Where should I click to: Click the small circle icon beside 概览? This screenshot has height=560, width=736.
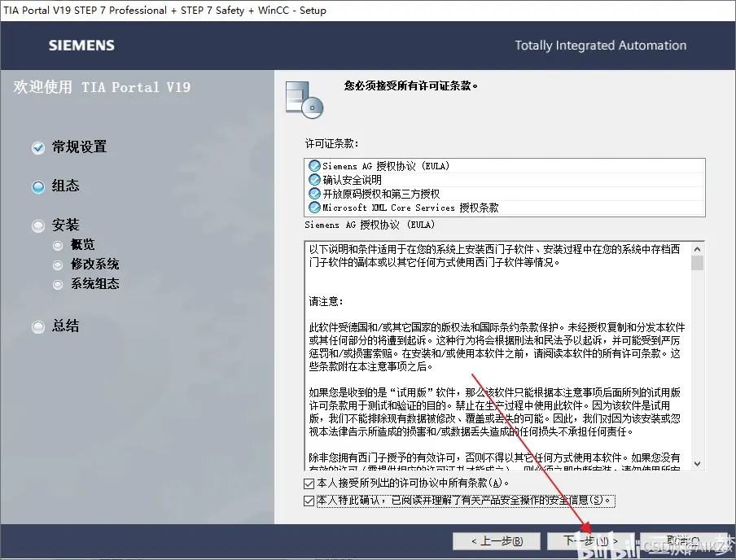pos(58,246)
